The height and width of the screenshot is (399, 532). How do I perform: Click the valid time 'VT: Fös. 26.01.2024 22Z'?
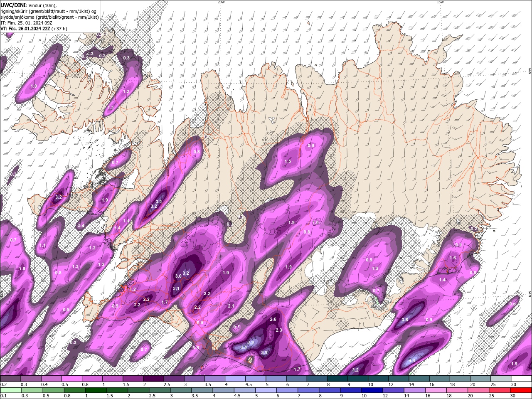pos(25,29)
